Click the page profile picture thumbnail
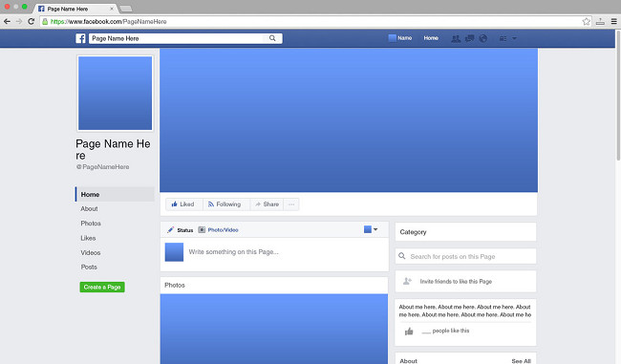The height and width of the screenshot is (364, 621). coord(115,93)
